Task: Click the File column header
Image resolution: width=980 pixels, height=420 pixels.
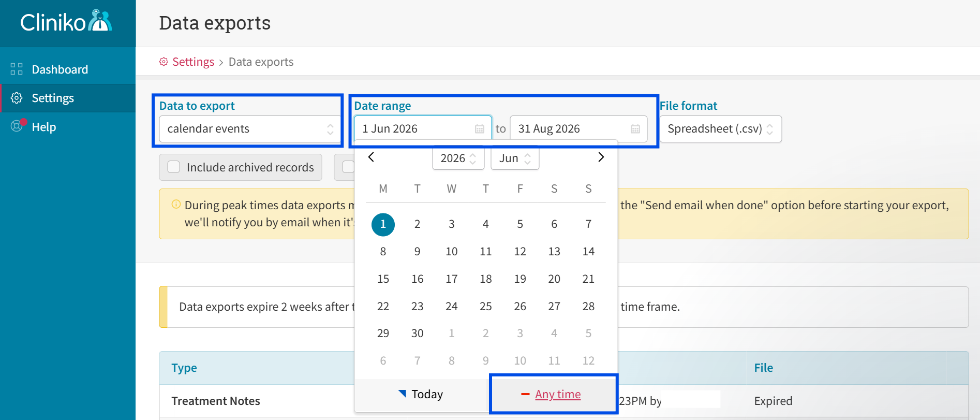Action: [763, 368]
